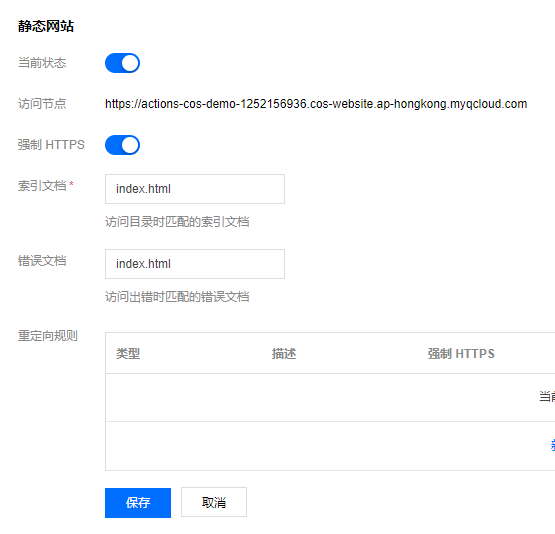555x534 pixels.
Task: Select the 描述 column header
Action: [x=284, y=354]
